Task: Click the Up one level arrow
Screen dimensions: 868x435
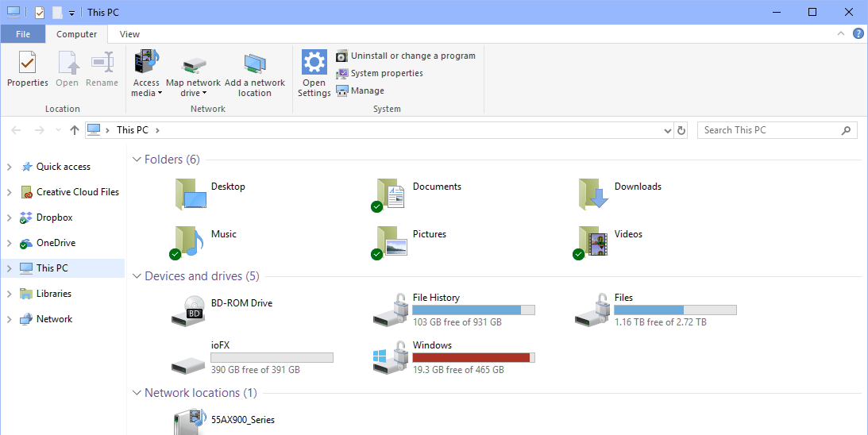Action: point(74,131)
